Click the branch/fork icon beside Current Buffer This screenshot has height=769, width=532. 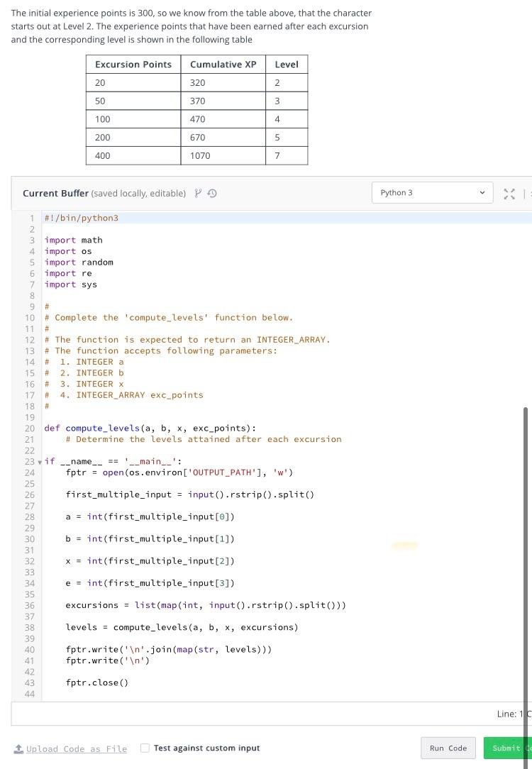click(x=198, y=193)
